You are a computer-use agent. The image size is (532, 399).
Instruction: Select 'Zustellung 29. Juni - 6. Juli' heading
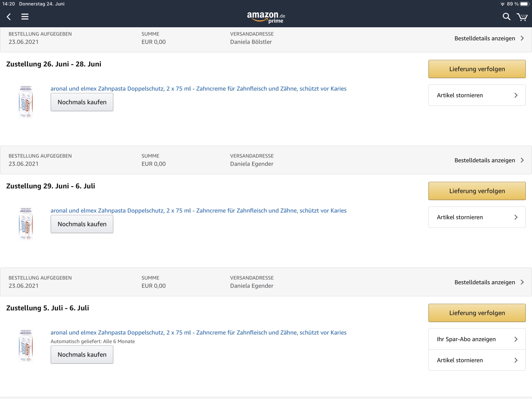pyautogui.click(x=51, y=186)
